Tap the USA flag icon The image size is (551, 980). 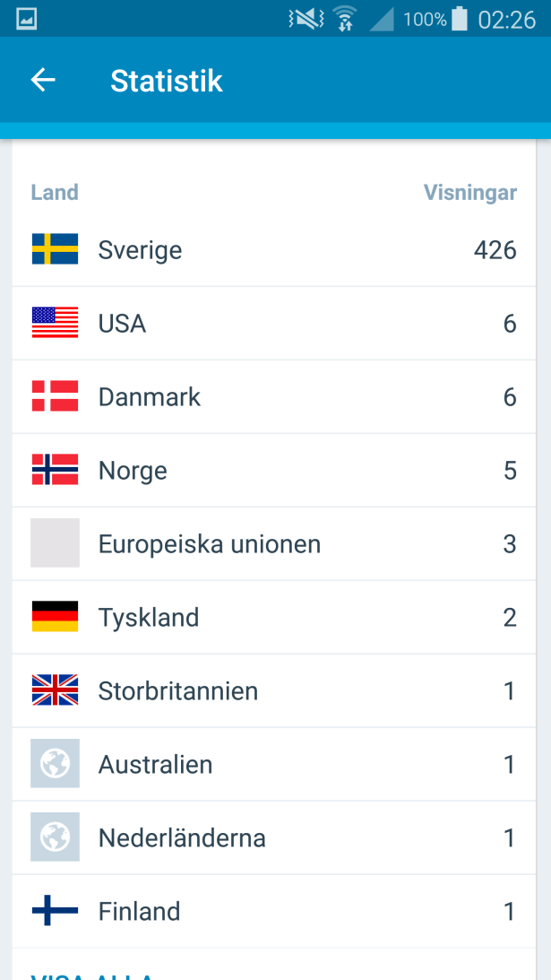(x=55, y=323)
